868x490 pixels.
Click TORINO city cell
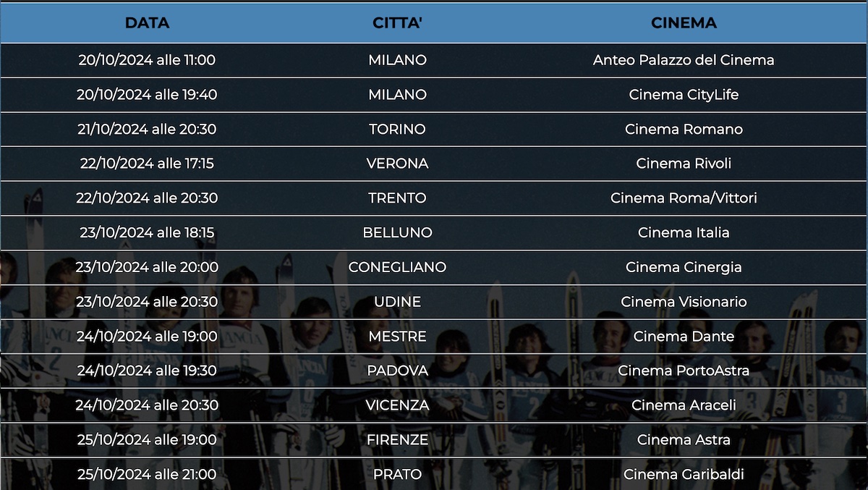(397, 130)
